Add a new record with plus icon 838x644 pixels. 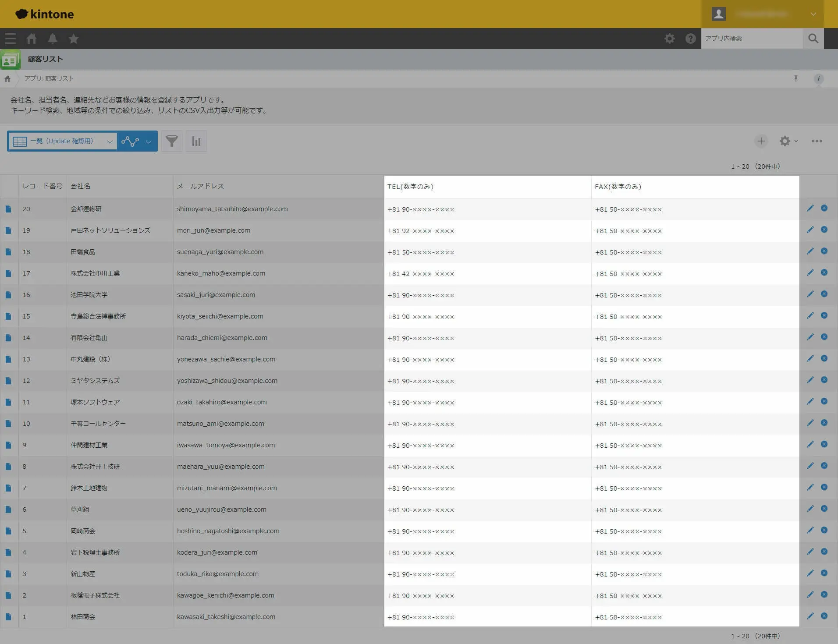click(x=761, y=141)
